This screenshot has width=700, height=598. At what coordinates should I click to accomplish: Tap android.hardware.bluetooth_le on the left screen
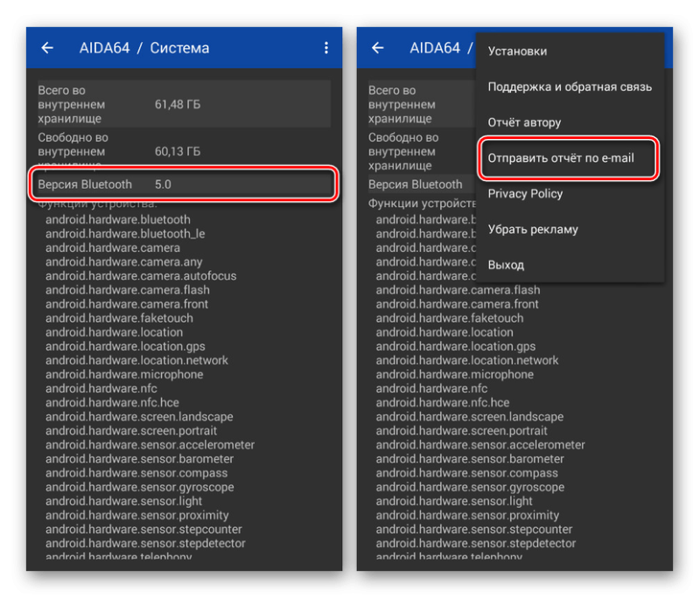pos(125,233)
